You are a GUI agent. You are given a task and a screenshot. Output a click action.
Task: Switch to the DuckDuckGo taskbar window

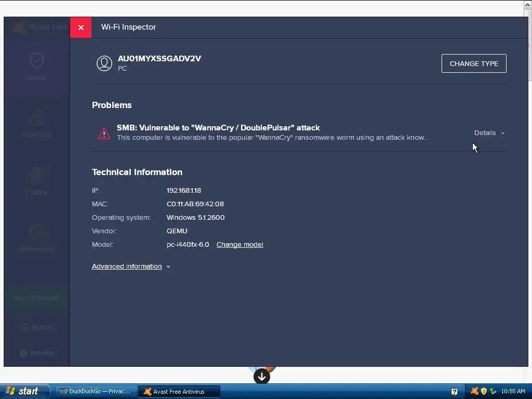pos(96,392)
